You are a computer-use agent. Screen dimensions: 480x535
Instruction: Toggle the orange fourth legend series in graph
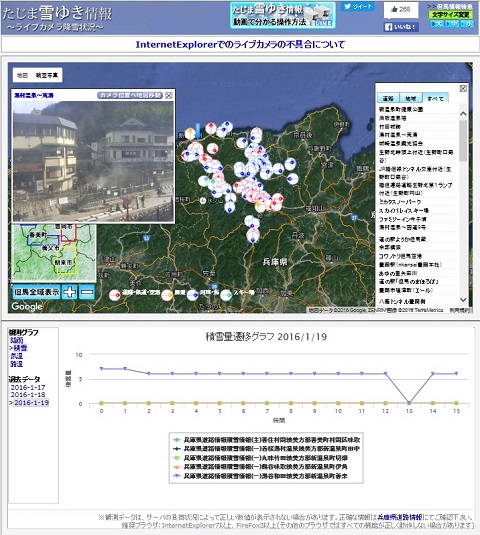[x=260, y=467]
